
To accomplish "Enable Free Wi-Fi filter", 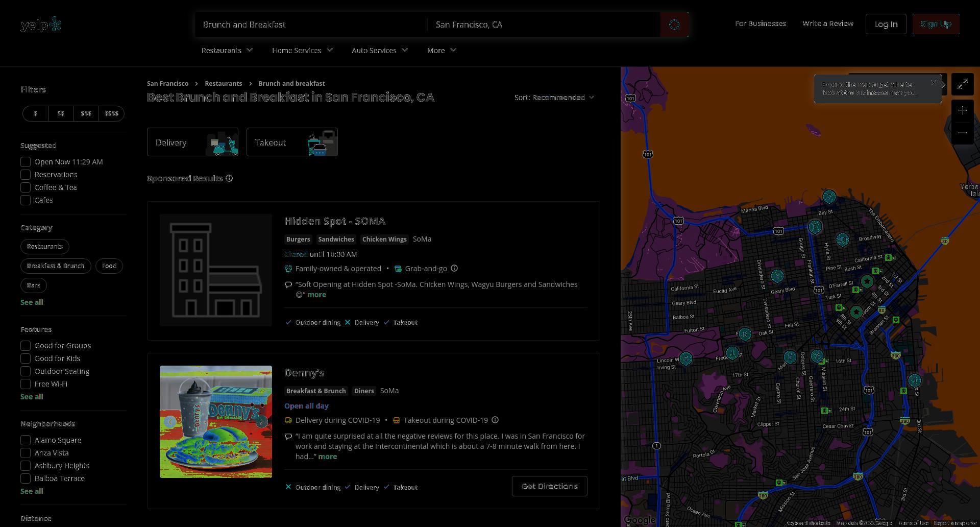I will 26,384.
